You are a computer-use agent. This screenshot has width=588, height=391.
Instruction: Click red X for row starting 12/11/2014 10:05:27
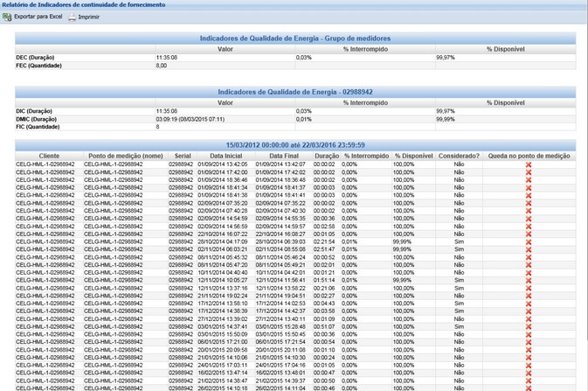tap(528, 280)
